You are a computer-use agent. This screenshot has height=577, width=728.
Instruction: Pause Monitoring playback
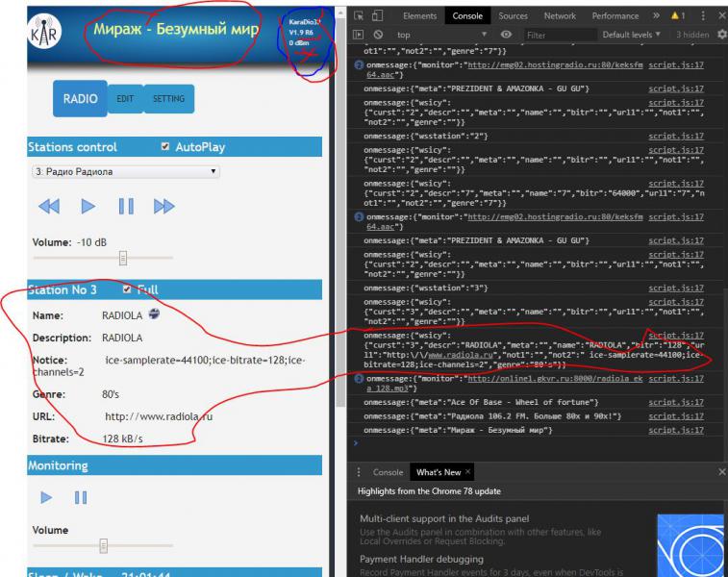coord(81,497)
